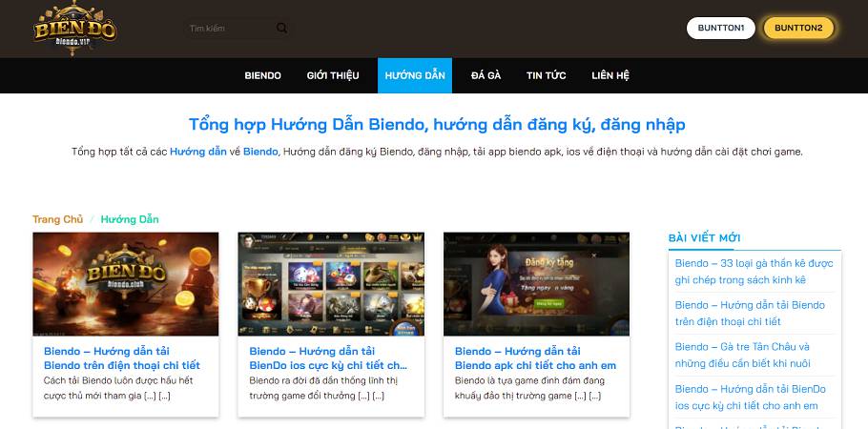
Task: Open the GIỚI THIỆU menu item
Action: point(333,76)
